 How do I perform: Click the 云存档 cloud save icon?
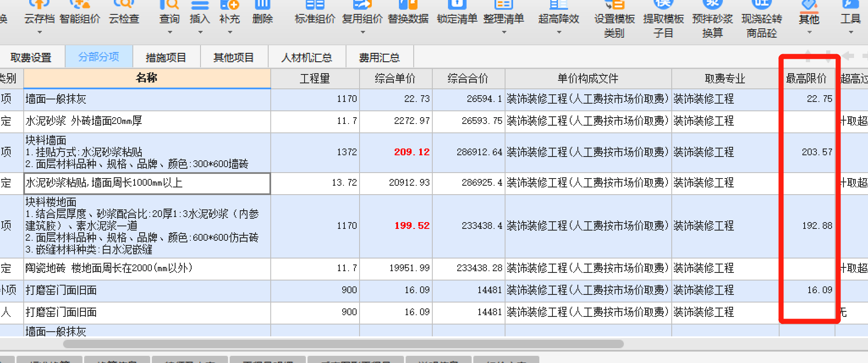pos(39,4)
